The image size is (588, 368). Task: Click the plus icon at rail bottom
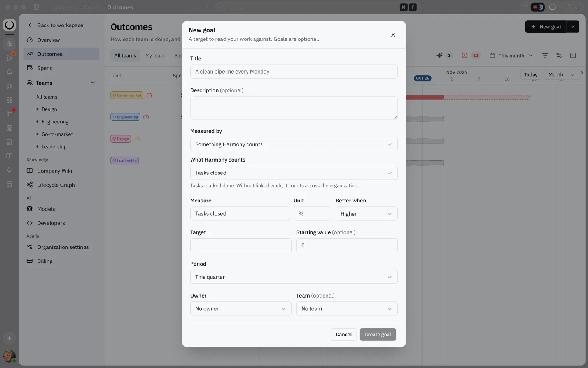tap(9, 338)
